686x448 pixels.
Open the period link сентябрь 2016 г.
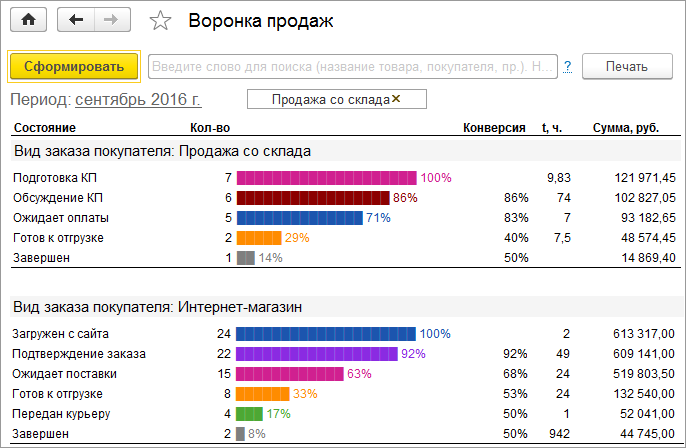click(x=138, y=100)
